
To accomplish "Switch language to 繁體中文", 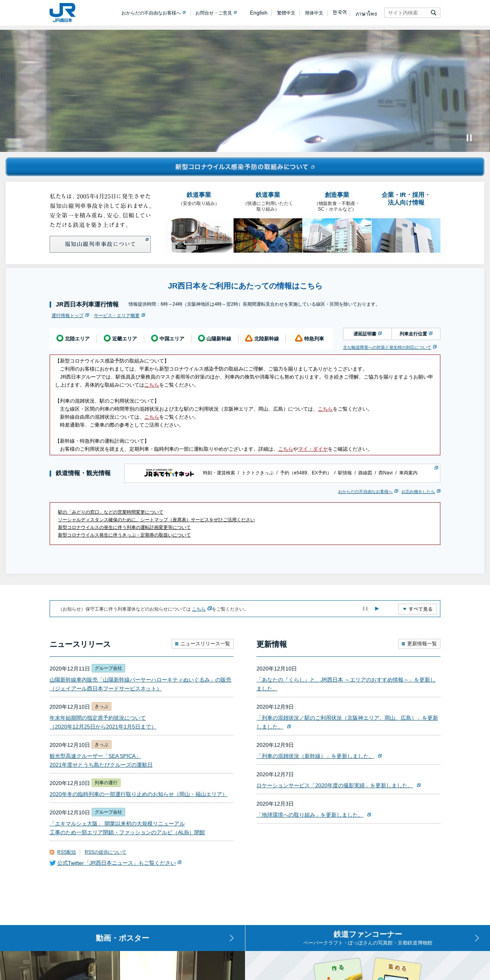I will (x=286, y=13).
